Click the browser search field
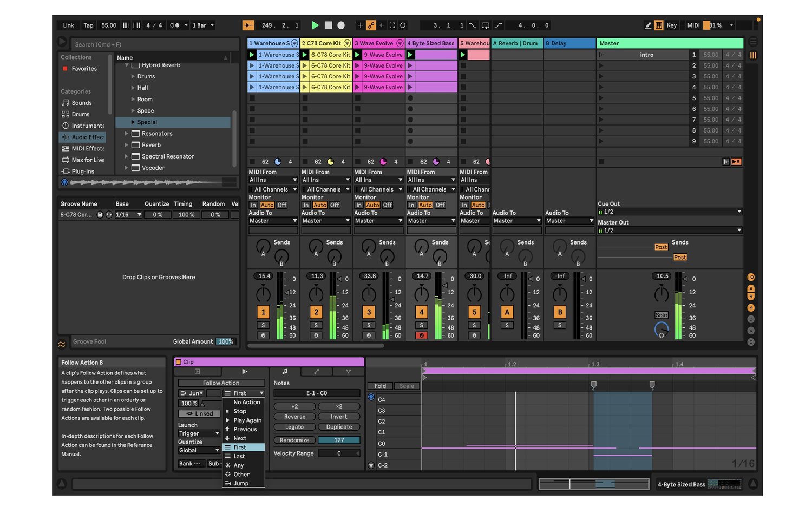This screenshot has height=507, width=812. tap(154, 44)
